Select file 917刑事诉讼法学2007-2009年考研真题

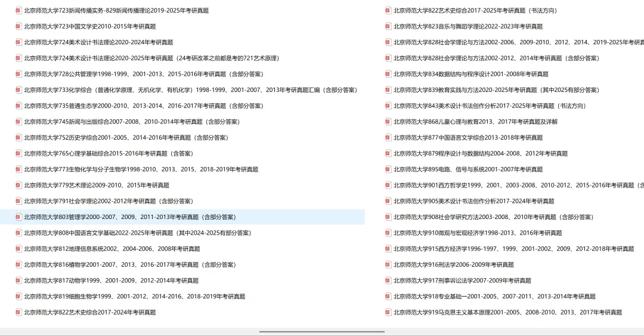[x=463, y=280]
